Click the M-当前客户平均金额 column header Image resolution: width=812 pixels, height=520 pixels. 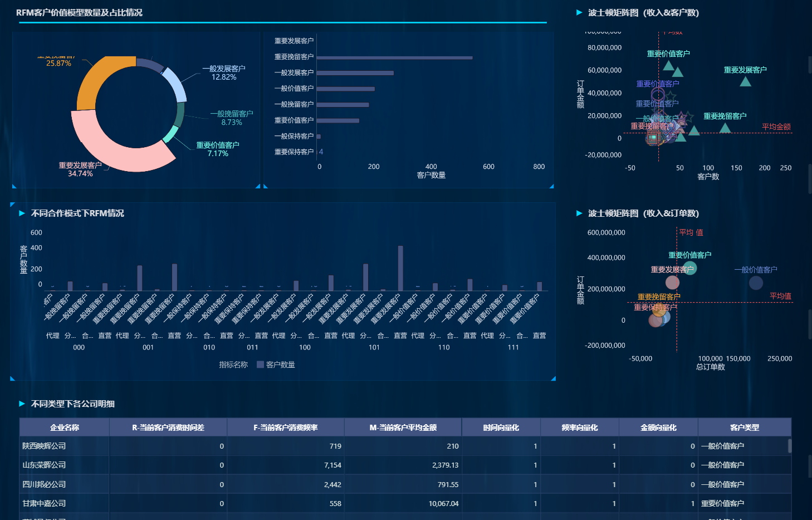click(x=403, y=427)
